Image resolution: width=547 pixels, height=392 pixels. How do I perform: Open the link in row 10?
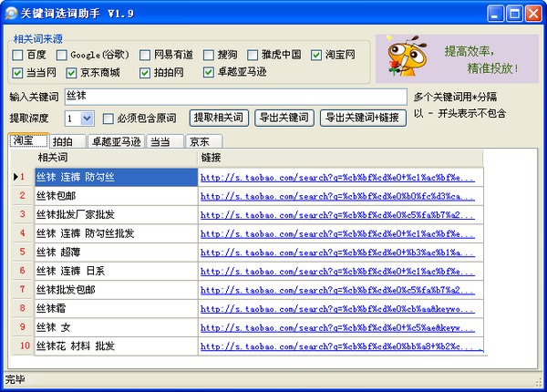(x=337, y=347)
